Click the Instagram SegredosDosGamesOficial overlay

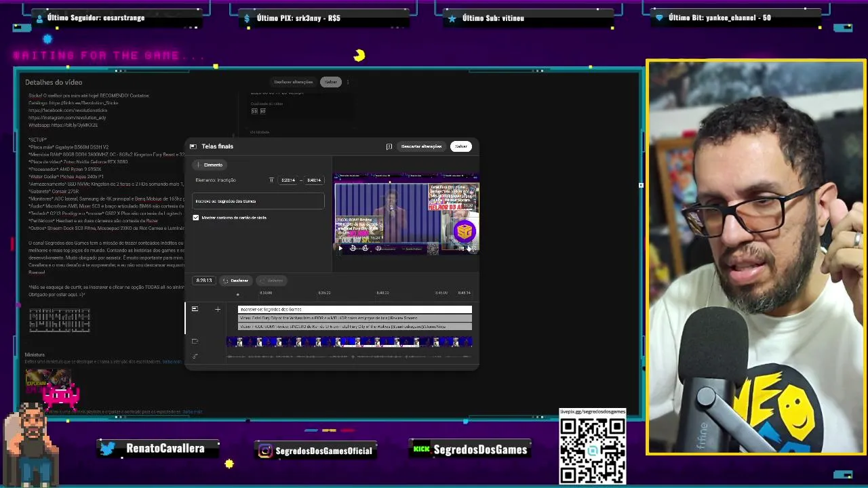pos(315,451)
